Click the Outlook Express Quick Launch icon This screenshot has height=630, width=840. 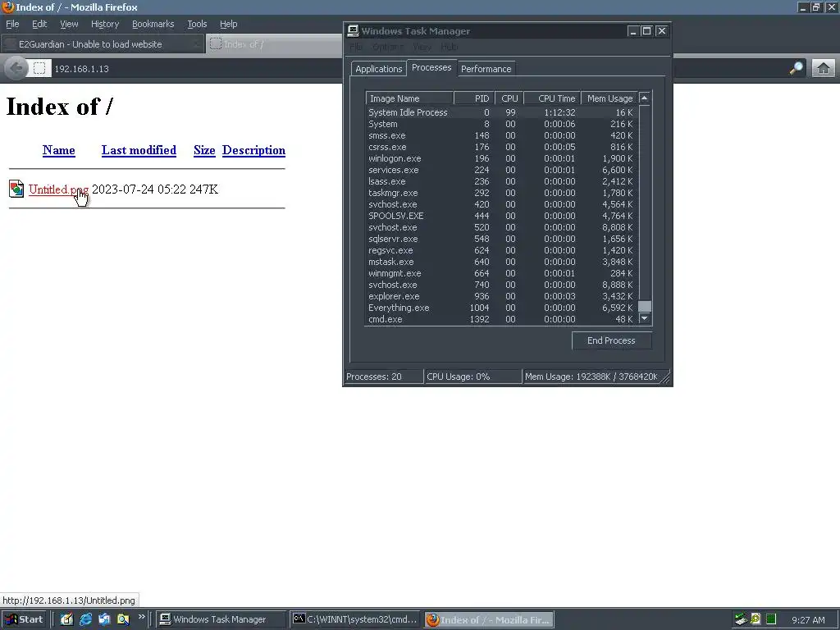(104, 619)
